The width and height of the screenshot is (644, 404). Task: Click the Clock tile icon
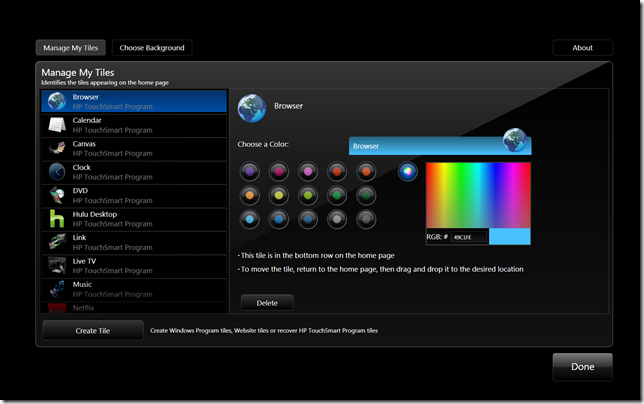(x=57, y=172)
